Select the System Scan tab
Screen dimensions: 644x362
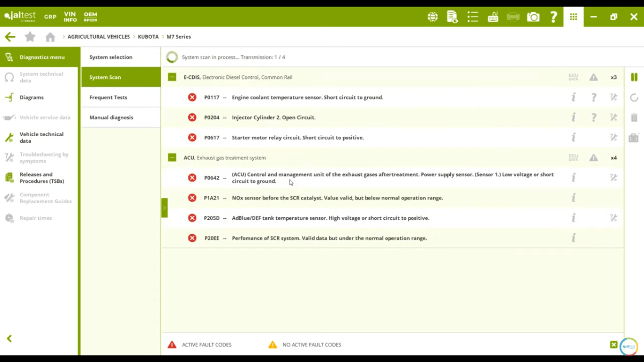coord(121,77)
